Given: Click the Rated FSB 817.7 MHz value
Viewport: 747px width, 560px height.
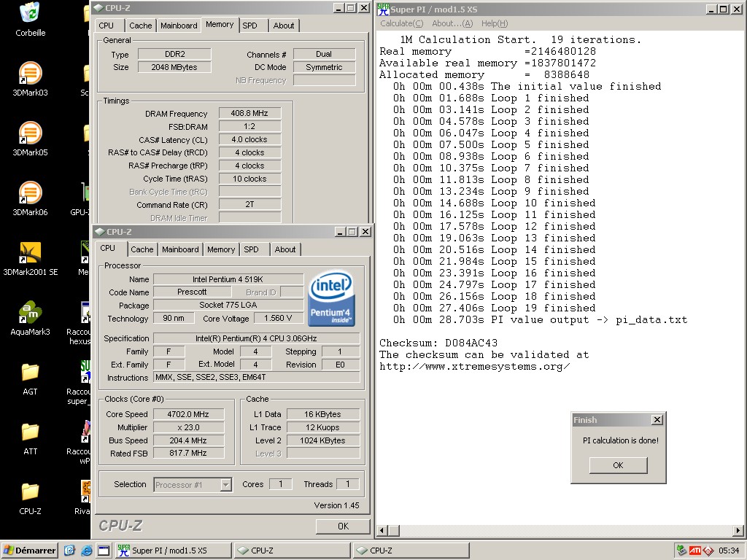Looking at the screenshot, I should 188,454.
